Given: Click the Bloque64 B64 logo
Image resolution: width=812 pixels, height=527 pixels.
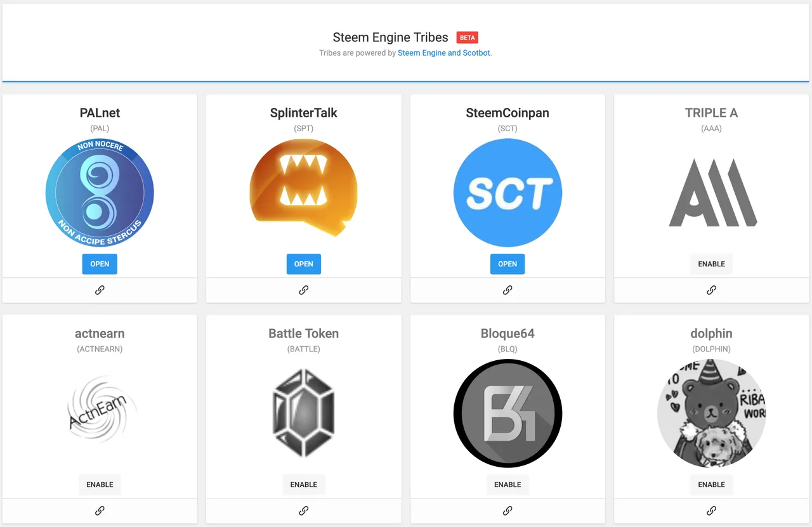Looking at the screenshot, I should 507,413.
